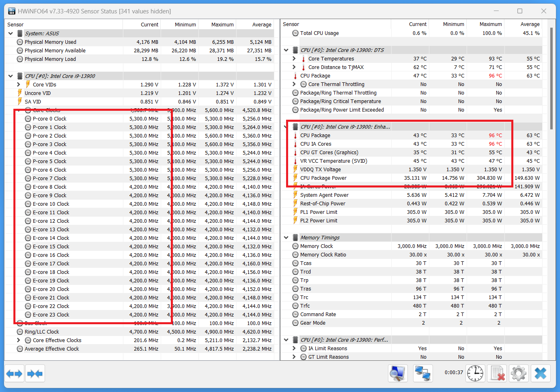560x392 pixels.
Task: Select the P-core 3 Clock row
Action: pyautogui.click(x=139, y=144)
